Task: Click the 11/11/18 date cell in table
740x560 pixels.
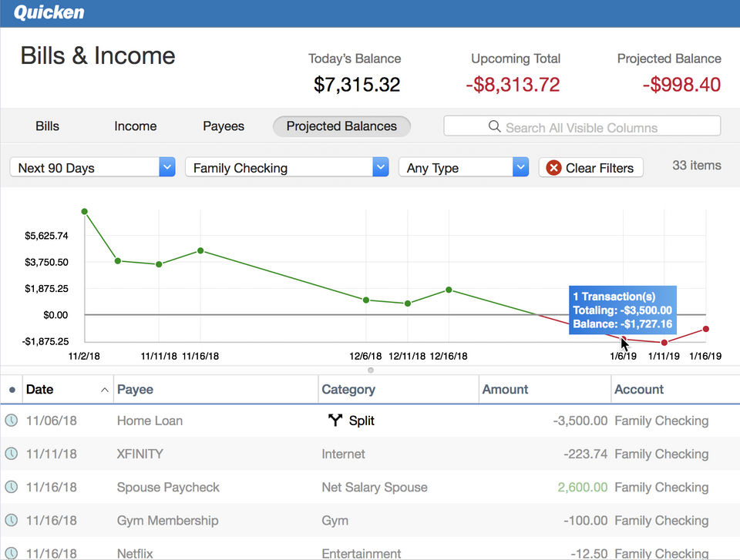Action: (x=51, y=454)
